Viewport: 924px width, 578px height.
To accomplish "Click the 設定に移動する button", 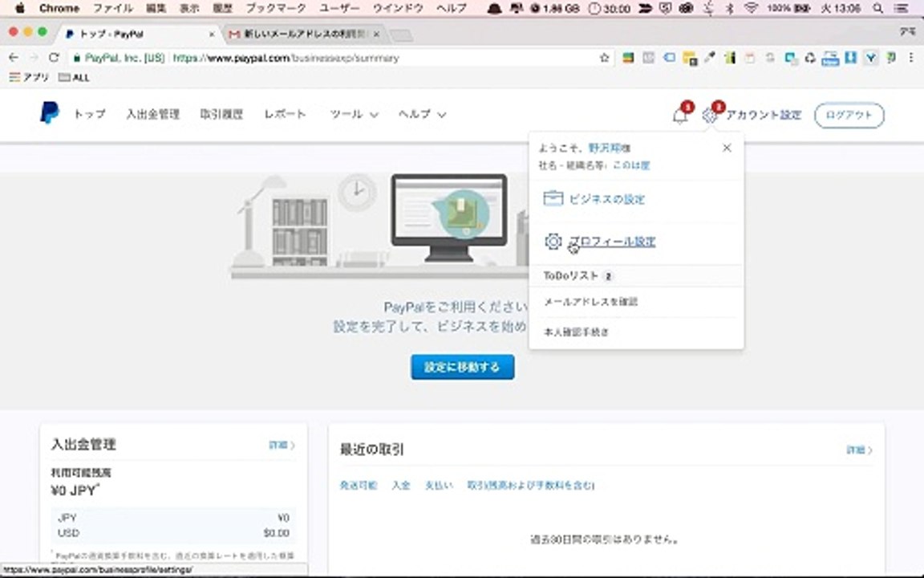I will click(463, 367).
